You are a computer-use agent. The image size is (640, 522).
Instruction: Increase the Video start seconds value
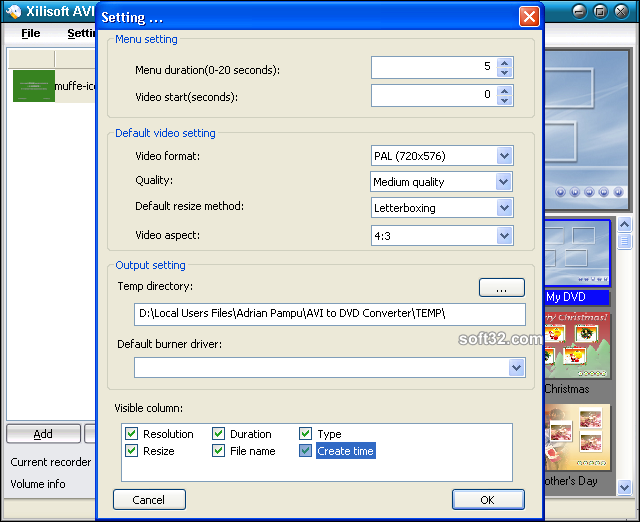[x=504, y=91]
